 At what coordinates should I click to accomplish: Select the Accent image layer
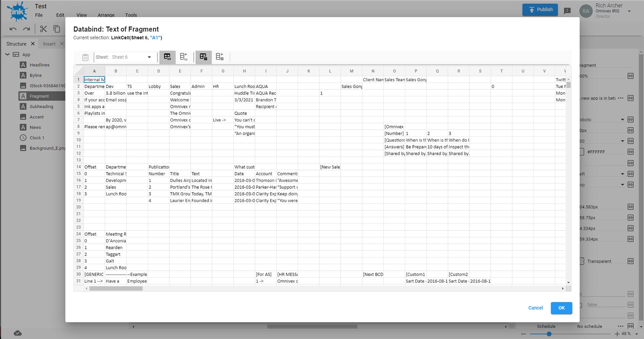coord(36,117)
